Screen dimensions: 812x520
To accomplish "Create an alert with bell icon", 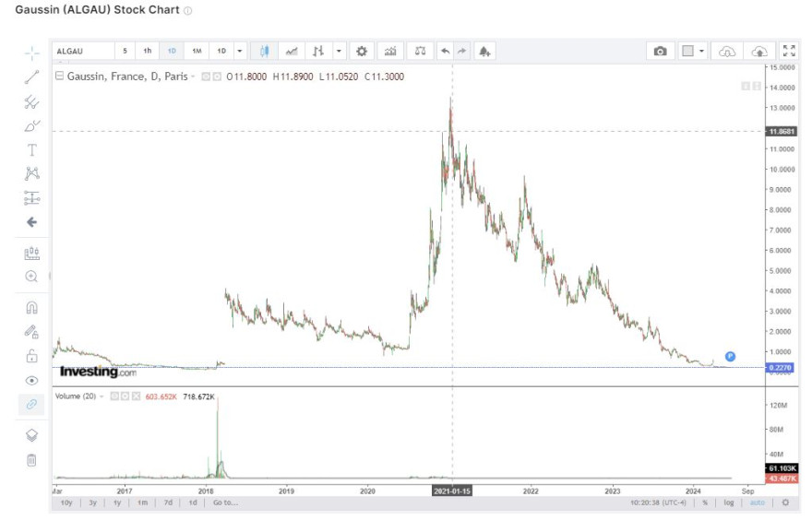I will coord(484,52).
